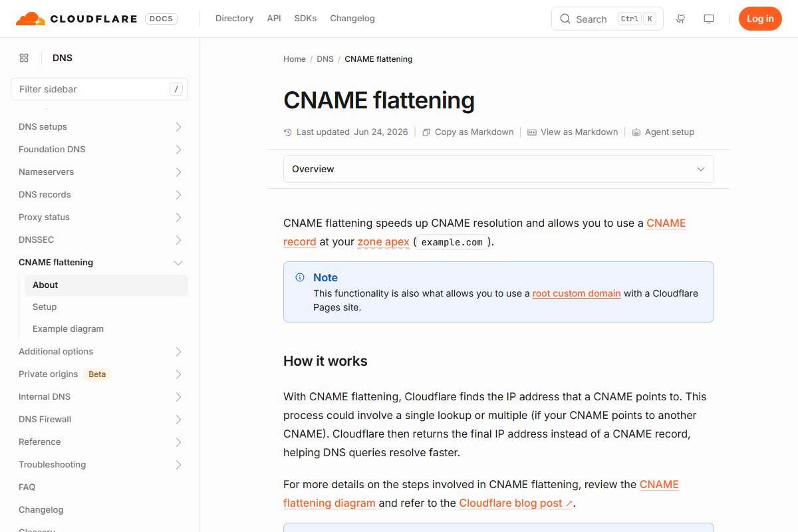Open the Directory menu
798x532 pixels.
(234, 19)
